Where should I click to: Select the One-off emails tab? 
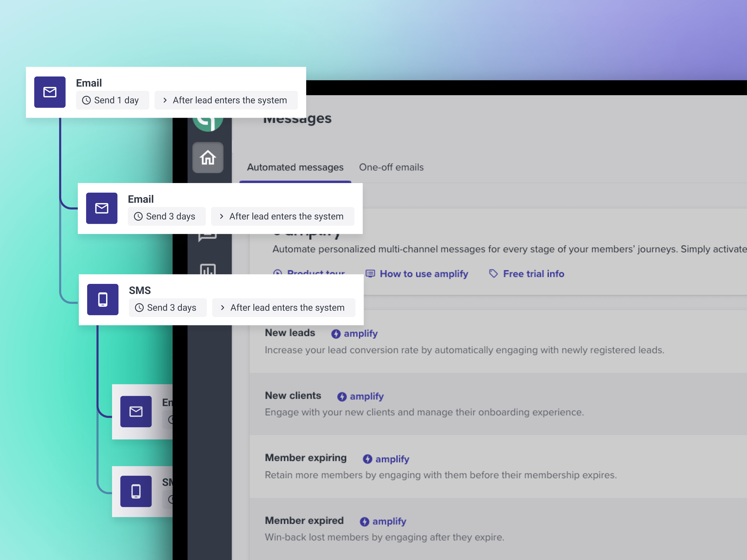tap(392, 167)
